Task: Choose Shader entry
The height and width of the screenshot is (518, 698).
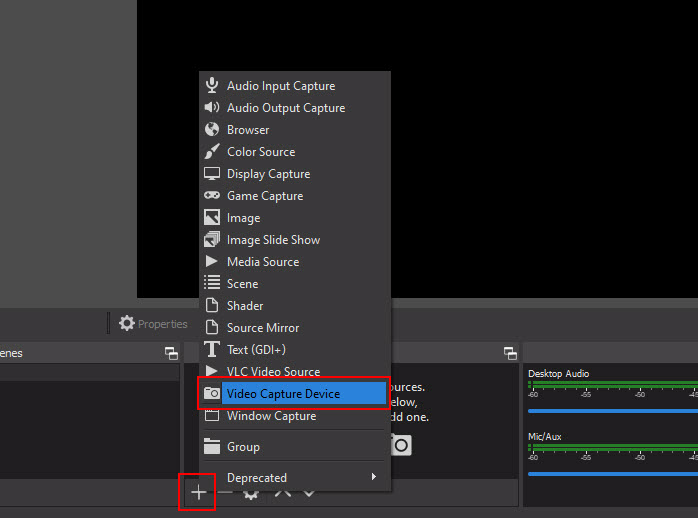Action: 294,306
